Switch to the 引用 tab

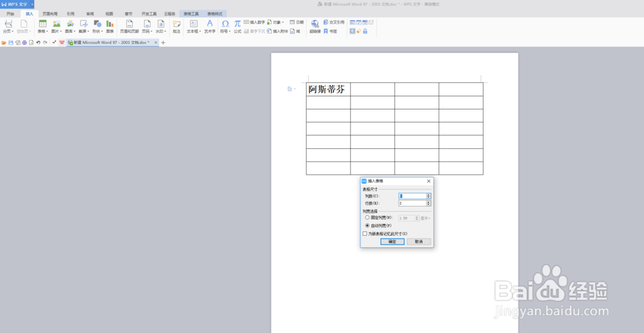pos(71,14)
